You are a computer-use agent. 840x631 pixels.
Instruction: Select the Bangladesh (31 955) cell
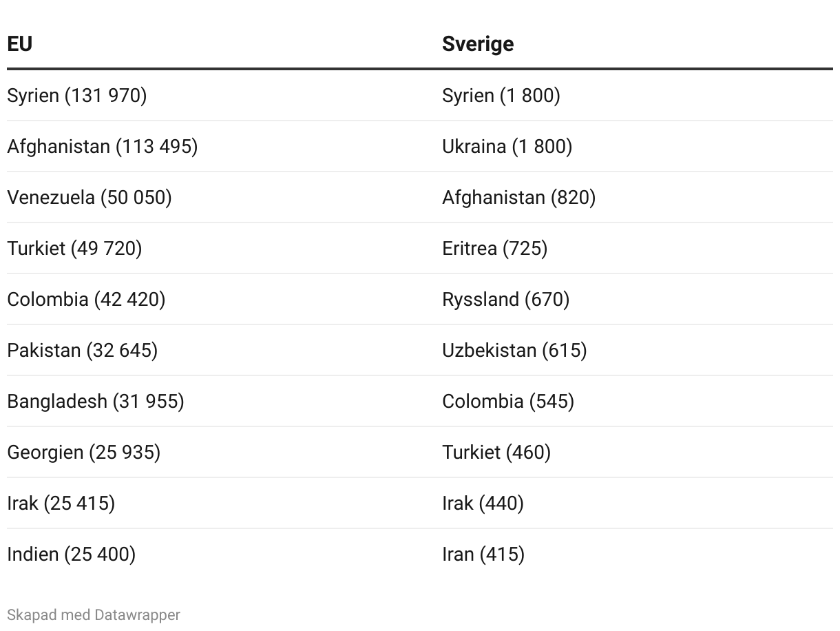click(x=96, y=401)
